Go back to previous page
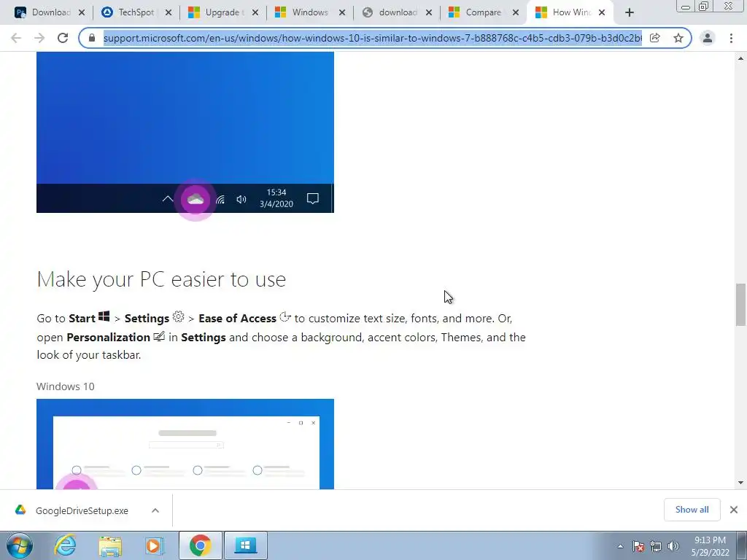The width and height of the screenshot is (747, 560). [16, 38]
